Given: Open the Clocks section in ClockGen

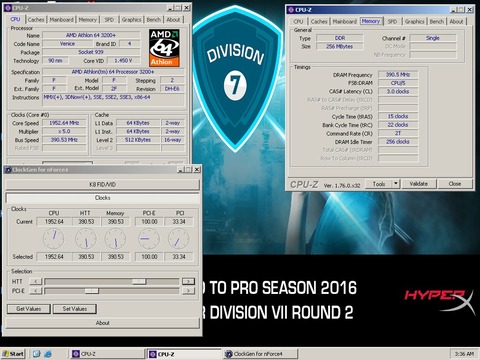Looking at the screenshot, I should click(103, 198).
